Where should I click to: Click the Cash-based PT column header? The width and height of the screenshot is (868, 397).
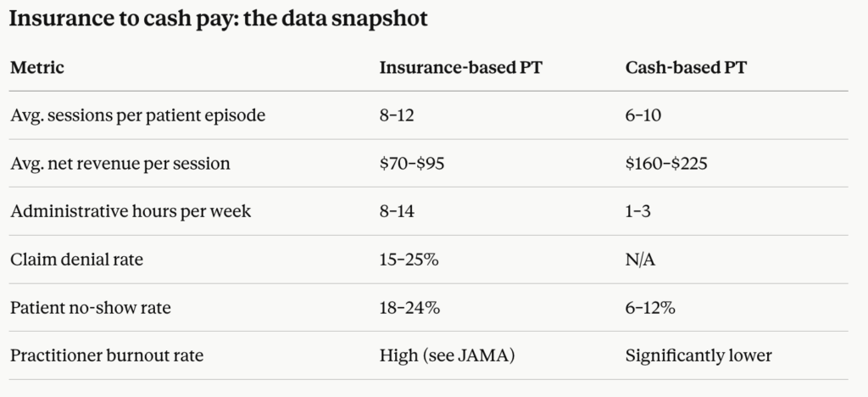tap(686, 68)
